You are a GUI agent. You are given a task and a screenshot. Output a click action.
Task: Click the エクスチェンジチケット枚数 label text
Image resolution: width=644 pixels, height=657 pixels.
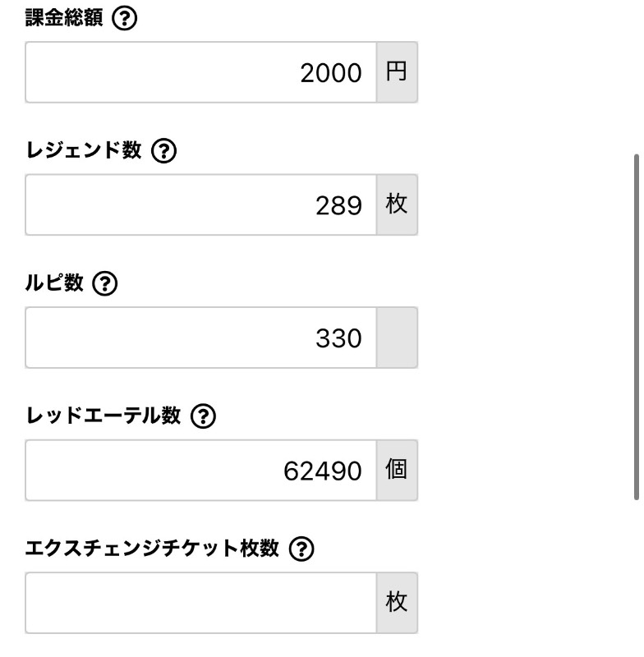pyautogui.click(x=153, y=549)
